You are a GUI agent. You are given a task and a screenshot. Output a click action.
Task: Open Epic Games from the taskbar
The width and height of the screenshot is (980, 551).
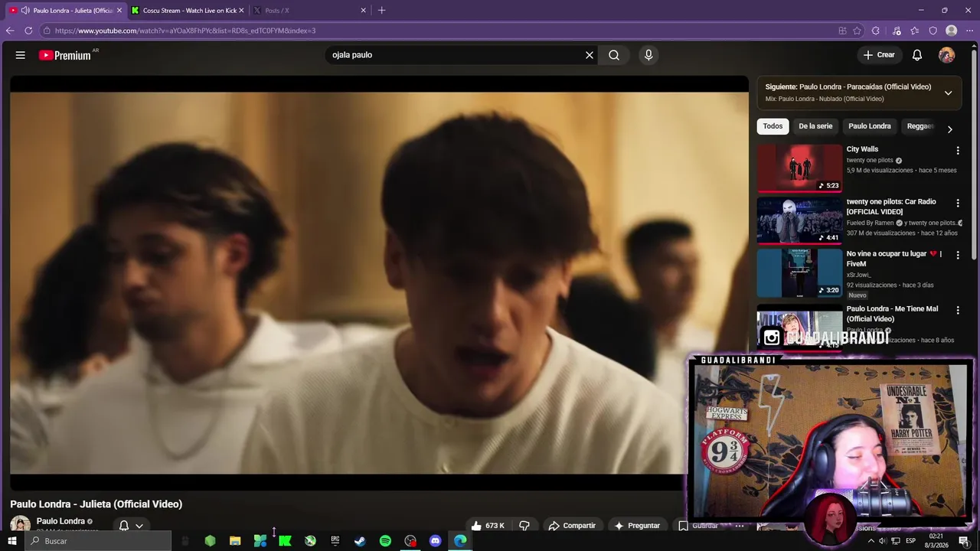coord(335,541)
